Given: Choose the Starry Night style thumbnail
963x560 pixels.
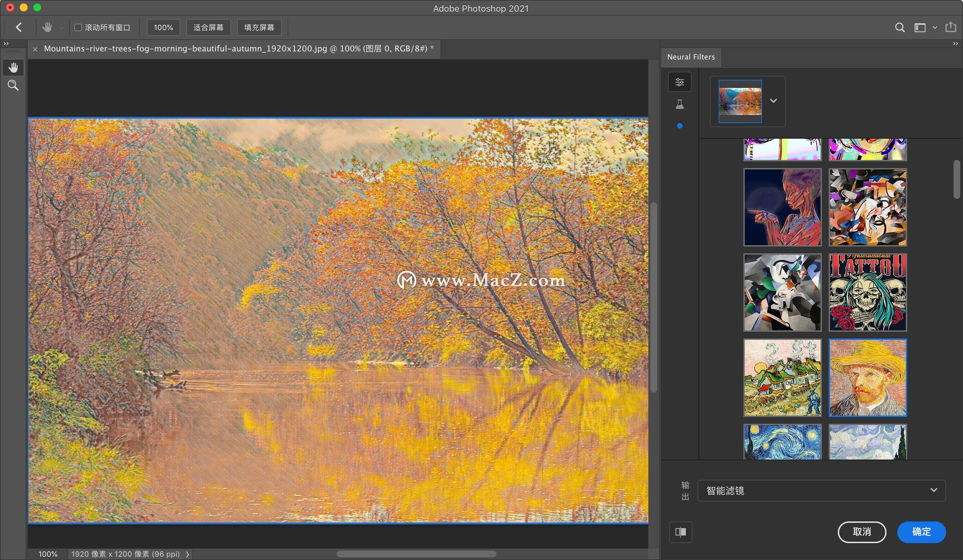Looking at the screenshot, I should [782, 442].
